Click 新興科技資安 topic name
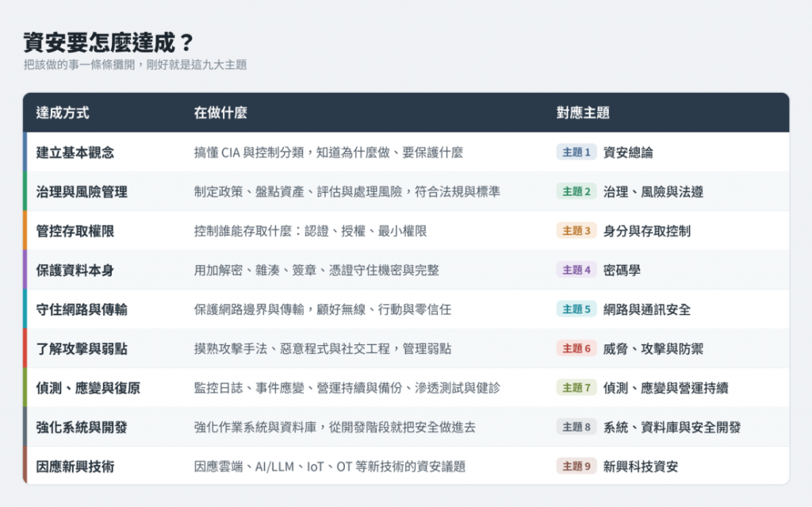The height and width of the screenshot is (507, 812). (x=641, y=467)
